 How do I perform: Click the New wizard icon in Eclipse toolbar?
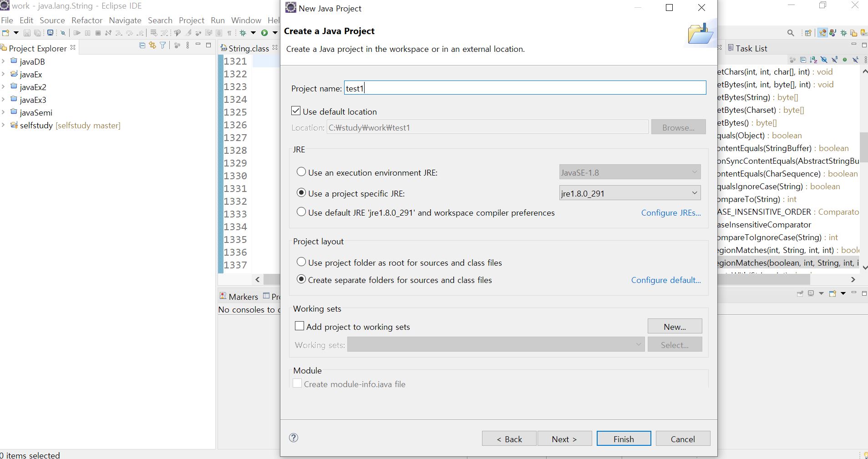click(x=5, y=33)
